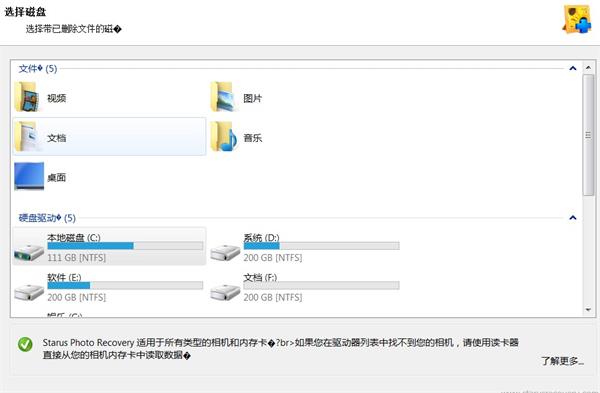This screenshot has height=393, width=600.
Task: Click the green checkmark info icon
Action: tap(25, 344)
